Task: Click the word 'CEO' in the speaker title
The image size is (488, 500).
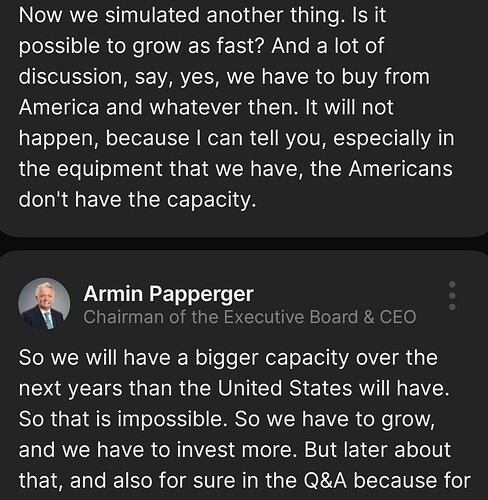Action: (398, 317)
